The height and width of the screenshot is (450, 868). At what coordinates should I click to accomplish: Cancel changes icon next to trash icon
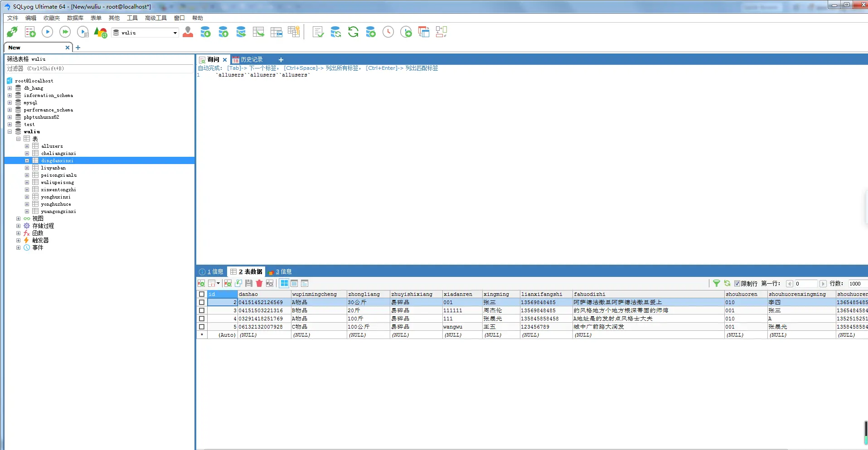[x=270, y=284]
